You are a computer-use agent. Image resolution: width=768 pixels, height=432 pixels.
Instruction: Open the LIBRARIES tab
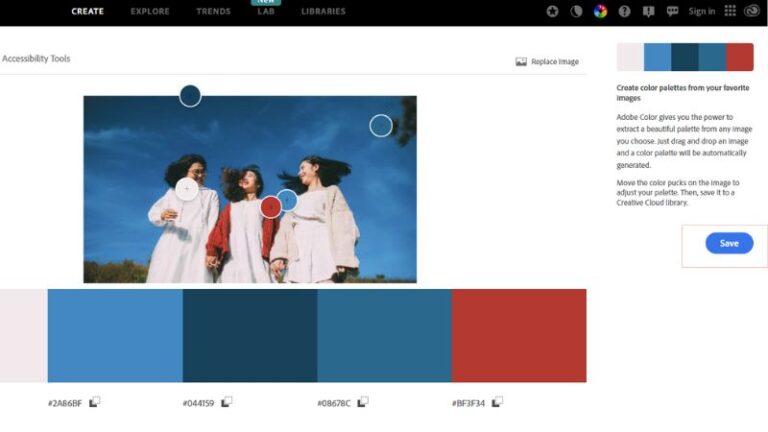(x=323, y=11)
